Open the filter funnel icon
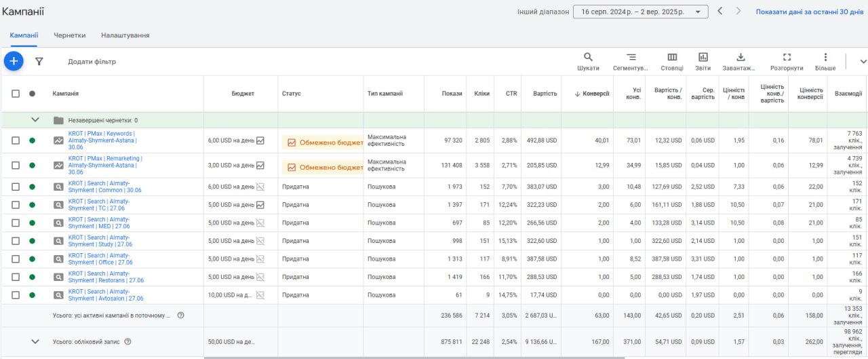Image resolution: width=868 pixels, height=359 pixels. pos(39,61)
